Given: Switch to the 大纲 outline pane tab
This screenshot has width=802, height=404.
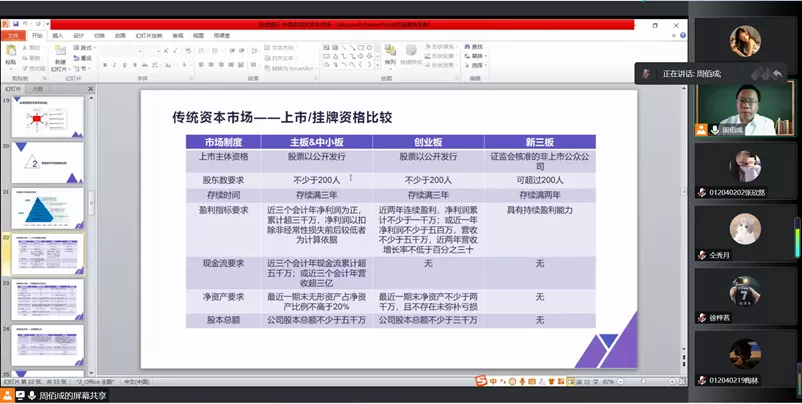Looking at the screenshot, I should 37,89.
